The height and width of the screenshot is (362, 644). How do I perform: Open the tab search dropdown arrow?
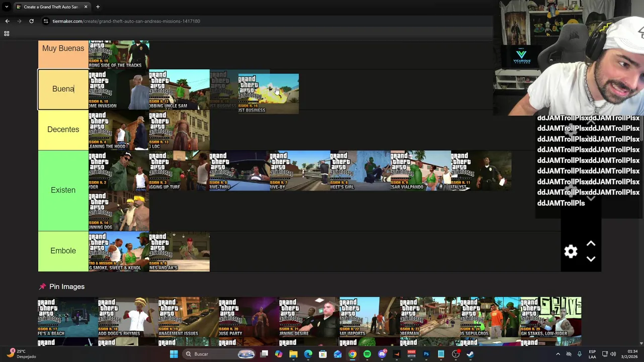click(x=7, y=7)
